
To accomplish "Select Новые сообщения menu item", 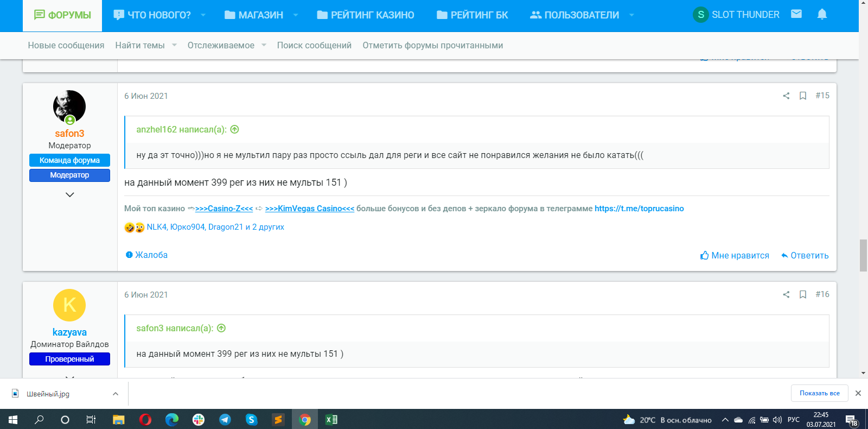I will 66,45.
